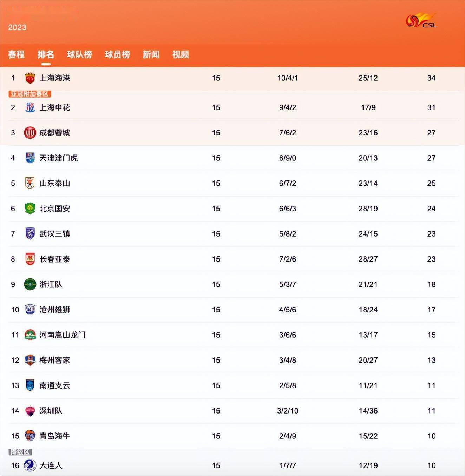
Task: Click the Shanghai Shenhua (上海申花) team logo
Action: (x=30, y=107)
